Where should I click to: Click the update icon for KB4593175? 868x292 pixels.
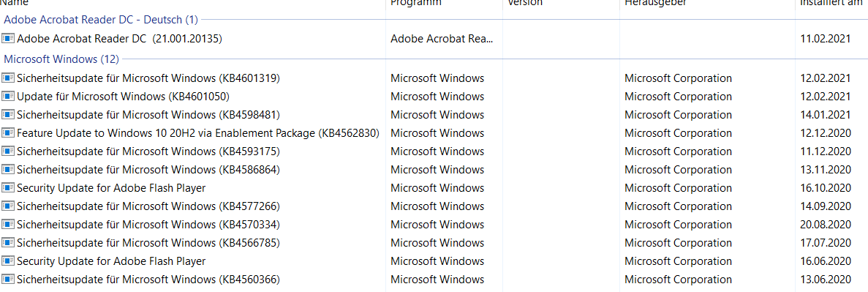pos(8,151)
